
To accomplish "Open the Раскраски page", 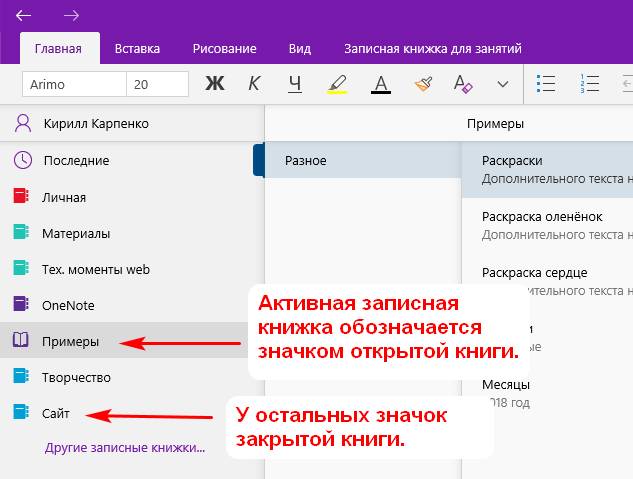I will (x=547, y=169).
